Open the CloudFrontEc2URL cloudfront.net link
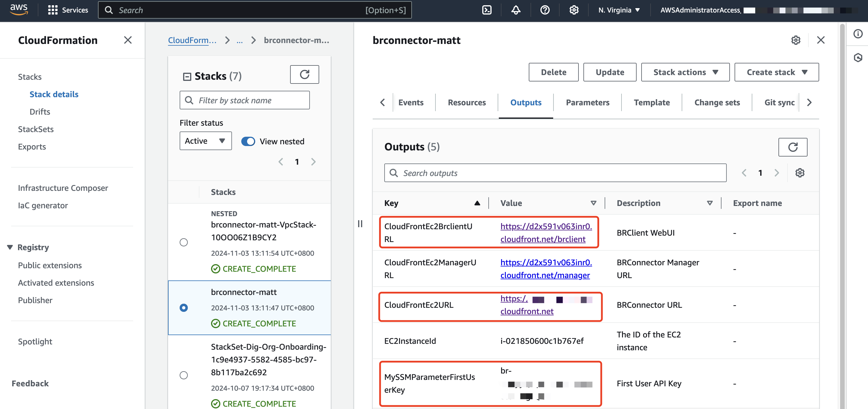The image size is (868, 409). pos(527,311)
